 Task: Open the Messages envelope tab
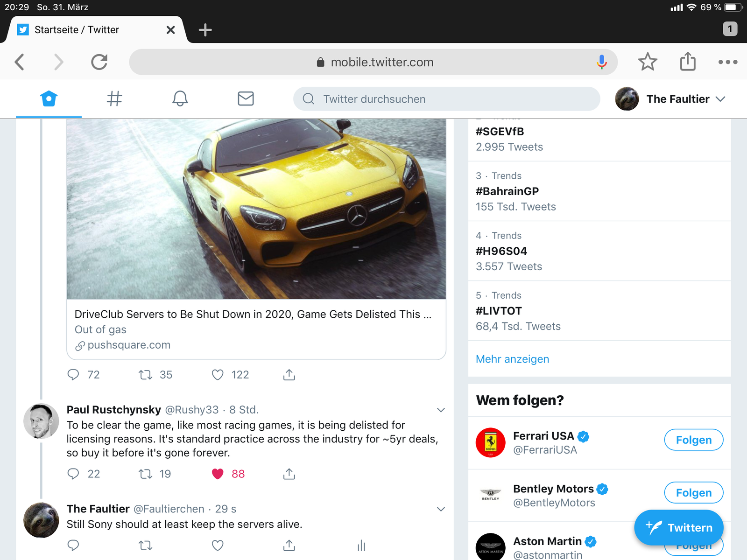point(246,98)
